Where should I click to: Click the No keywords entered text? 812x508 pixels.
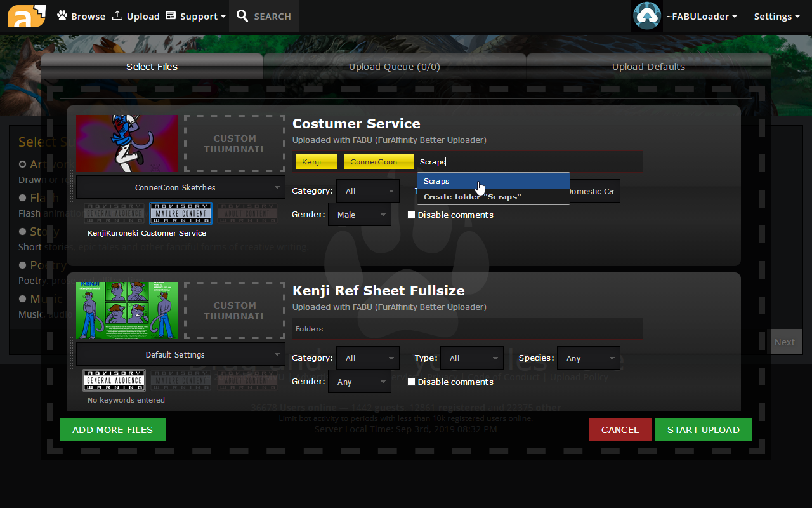point(126,400)
